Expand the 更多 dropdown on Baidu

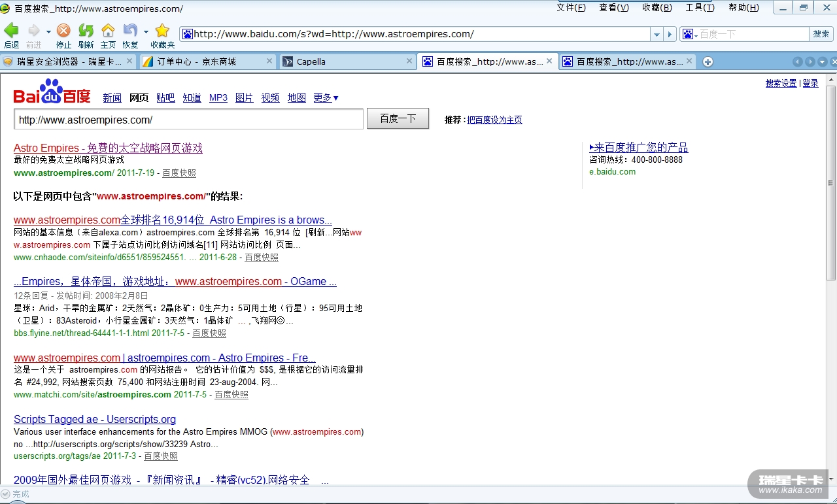[326, 98]
